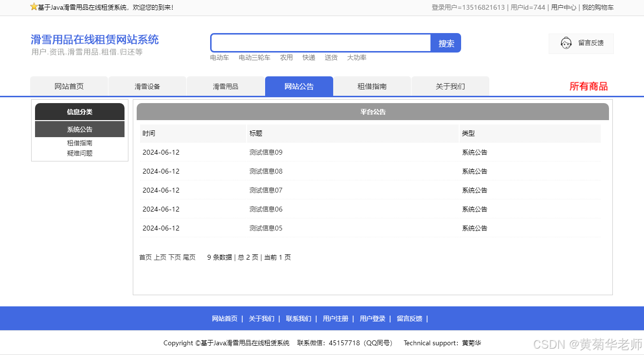Screen dimensions: 644x355
Task: Select hot keyword 电动车
Action: tap(219, 57)
